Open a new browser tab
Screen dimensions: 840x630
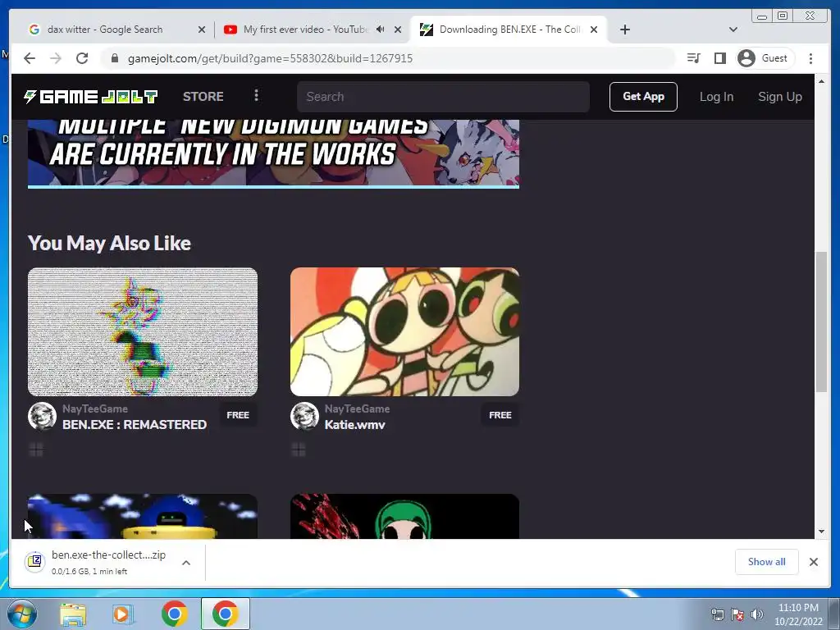tap(624, 30)
